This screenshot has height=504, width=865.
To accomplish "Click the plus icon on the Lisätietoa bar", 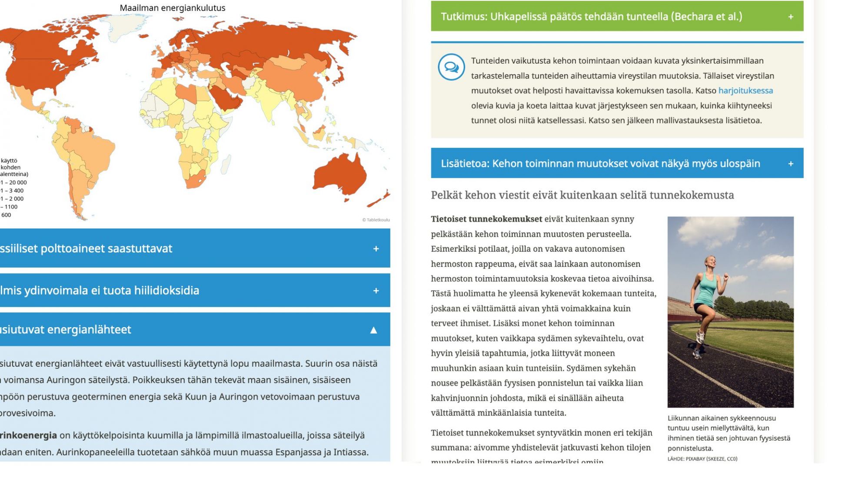I will pyautogui.click(x=790, y=164).
